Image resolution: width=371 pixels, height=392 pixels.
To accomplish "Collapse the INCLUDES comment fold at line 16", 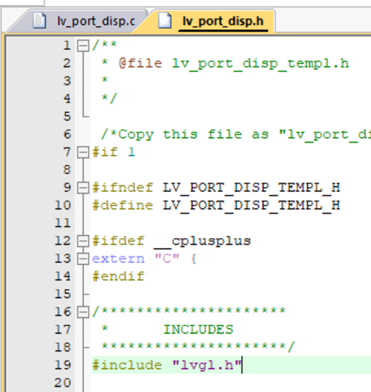I will [83, 312].
